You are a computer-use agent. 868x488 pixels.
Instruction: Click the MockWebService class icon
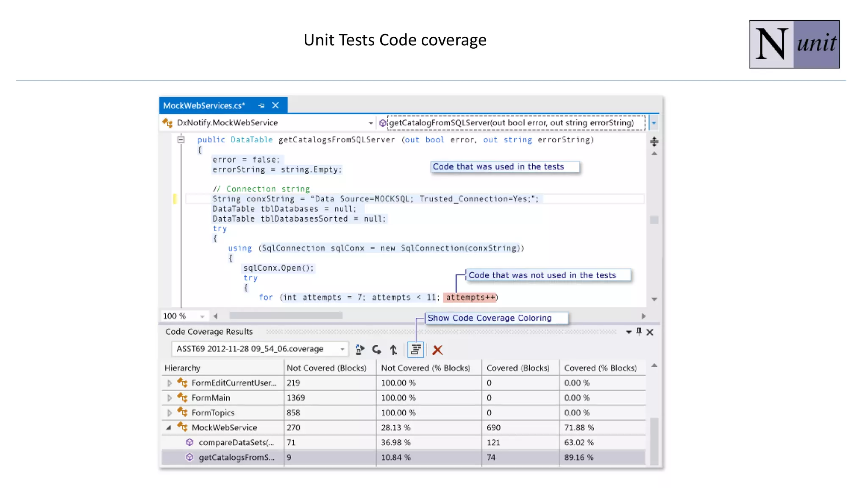click(x=182, y=427)
